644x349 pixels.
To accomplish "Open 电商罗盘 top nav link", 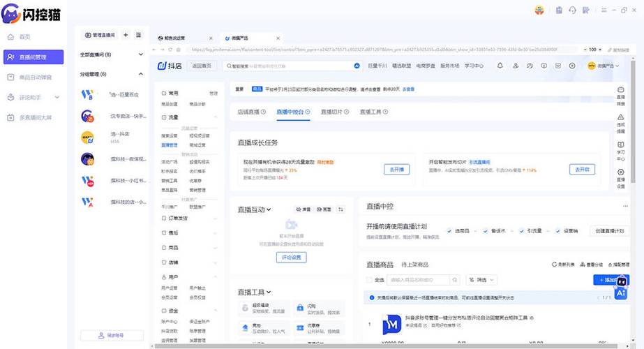I will pos(426,66).
